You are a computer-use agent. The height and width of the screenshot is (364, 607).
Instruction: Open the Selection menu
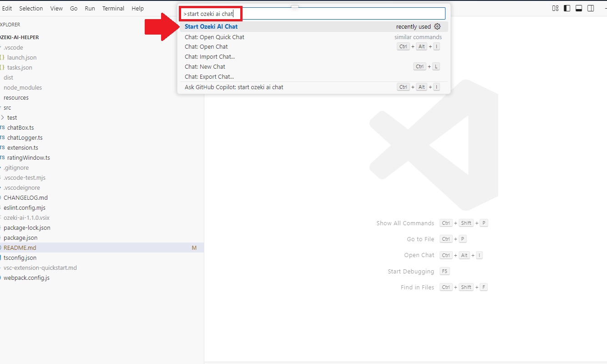[x=31, y=8]
